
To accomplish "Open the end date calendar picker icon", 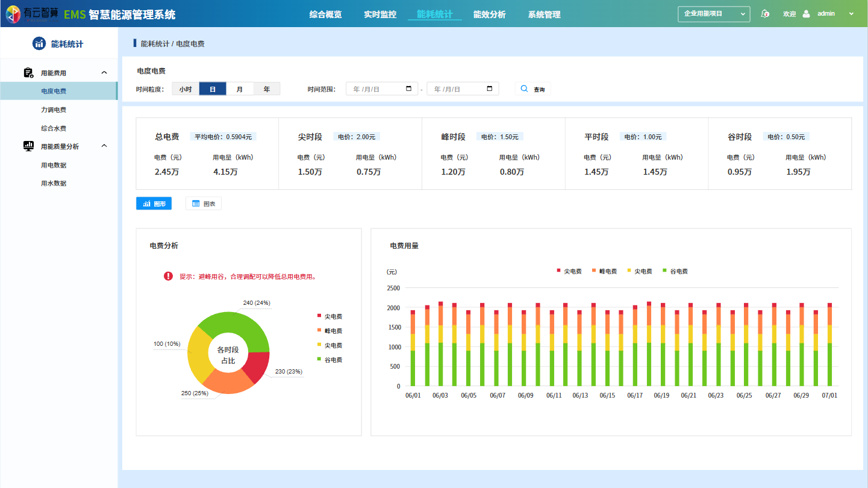I will click(x=490, y=89).
